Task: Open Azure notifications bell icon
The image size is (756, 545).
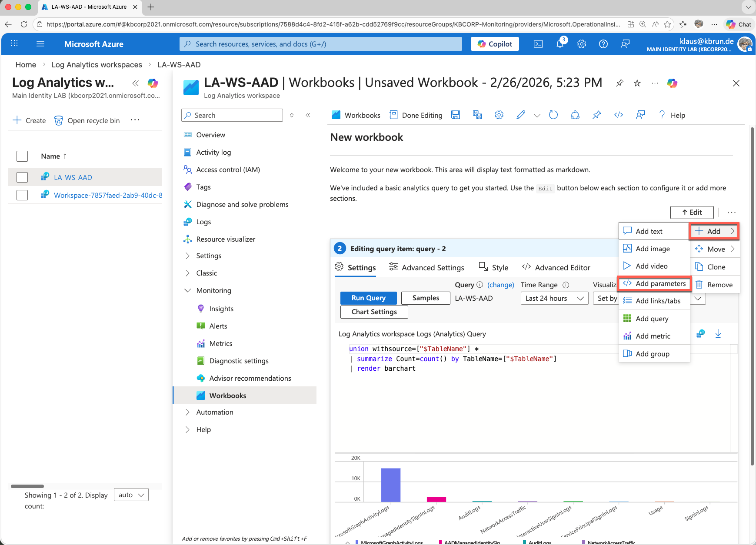Action: coord(560,44)
